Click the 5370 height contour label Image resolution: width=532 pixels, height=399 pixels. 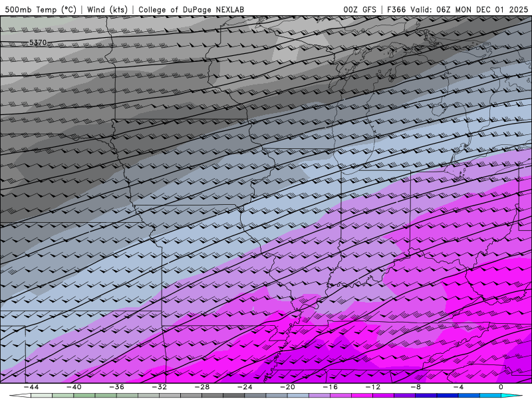tap(38, 43)
